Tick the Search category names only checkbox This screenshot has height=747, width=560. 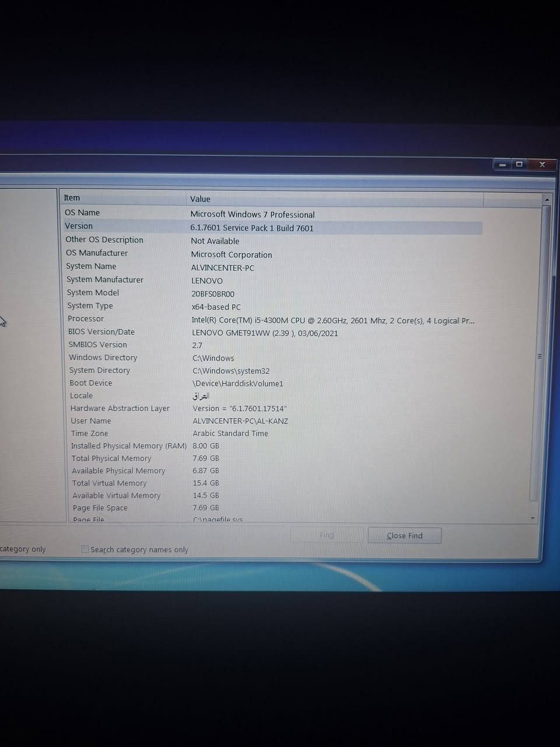[85, 549]
